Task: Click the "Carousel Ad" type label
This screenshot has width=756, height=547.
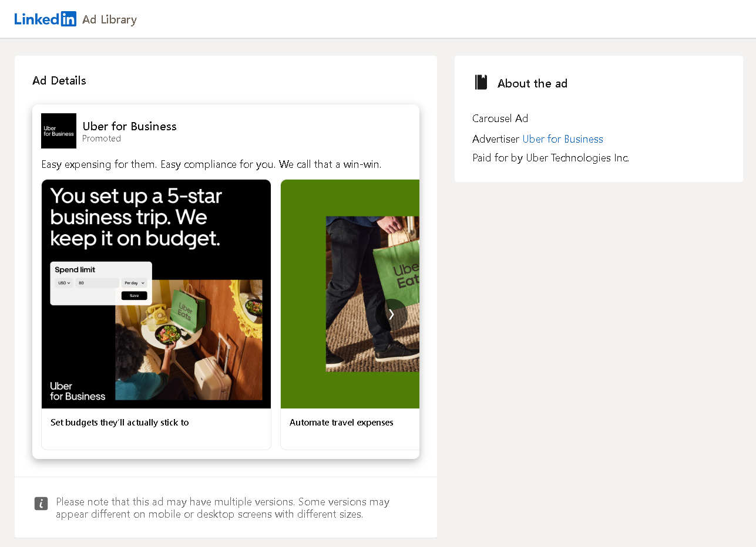Action: pyautogui.click(x=500, y=119)
